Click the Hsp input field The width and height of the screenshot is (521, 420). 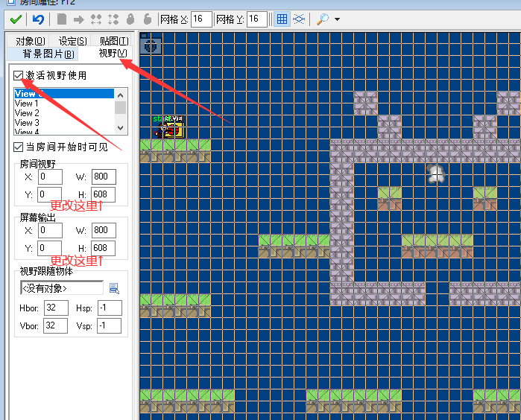(x=110, y=308)
